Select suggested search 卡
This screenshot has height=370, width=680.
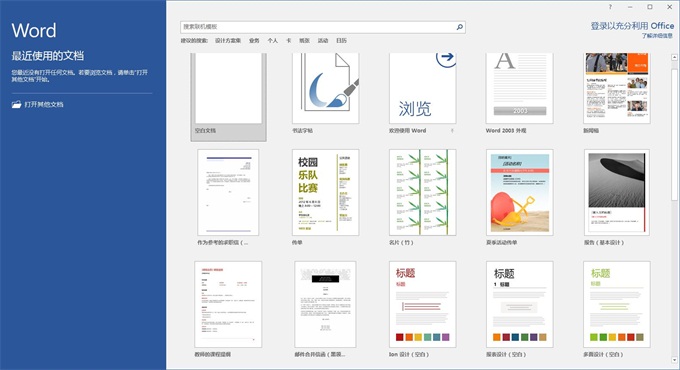tap(288, 41)
